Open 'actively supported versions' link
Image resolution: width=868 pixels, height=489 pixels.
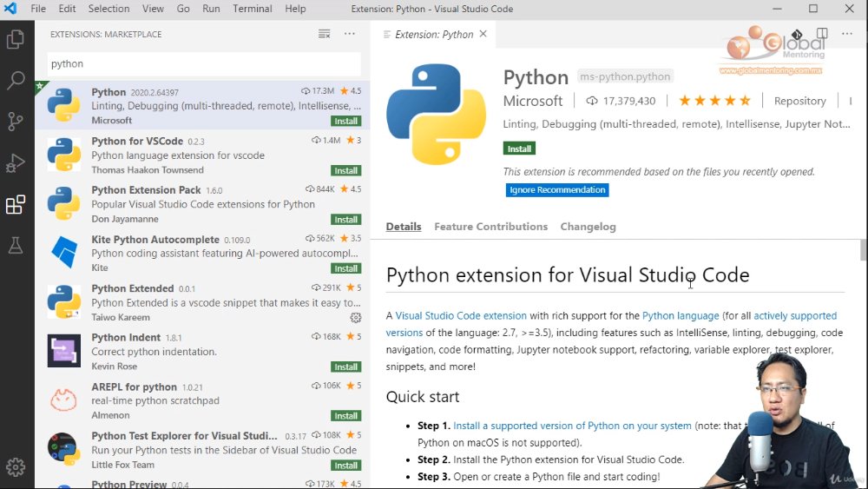[x=795, y=315]
